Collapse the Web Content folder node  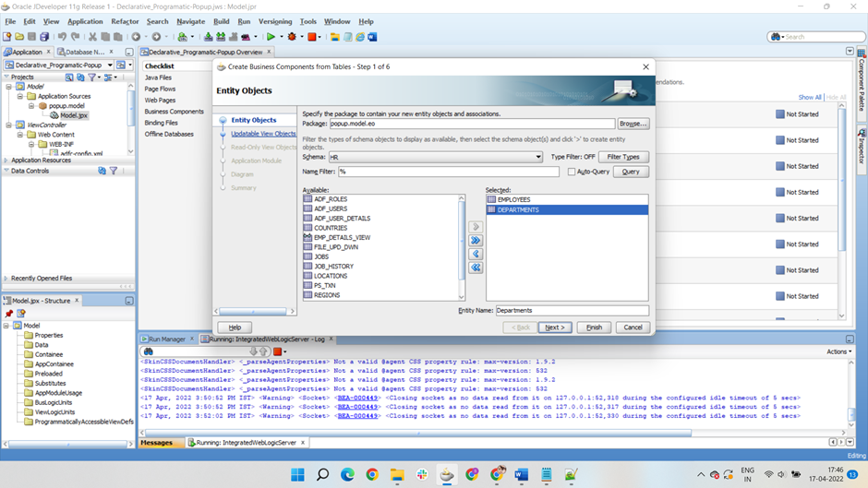pos(20,135)
